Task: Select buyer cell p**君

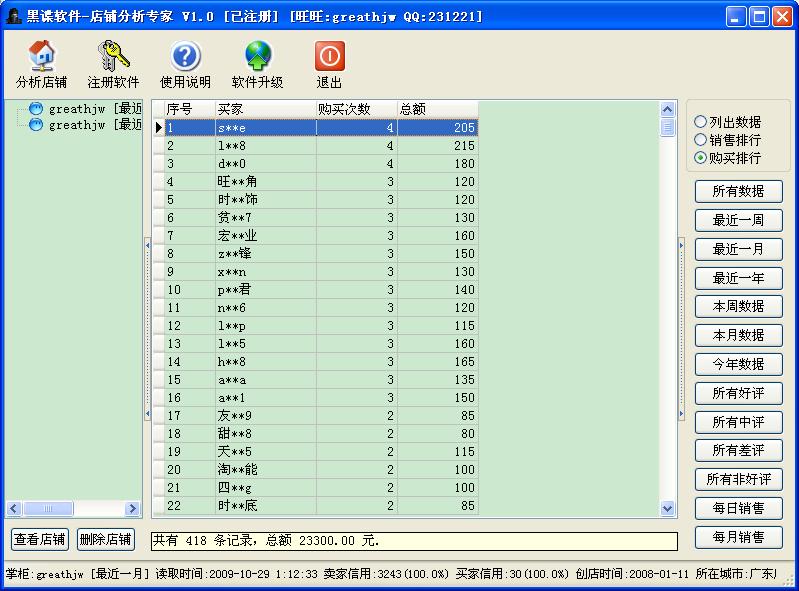Action: 265,290
